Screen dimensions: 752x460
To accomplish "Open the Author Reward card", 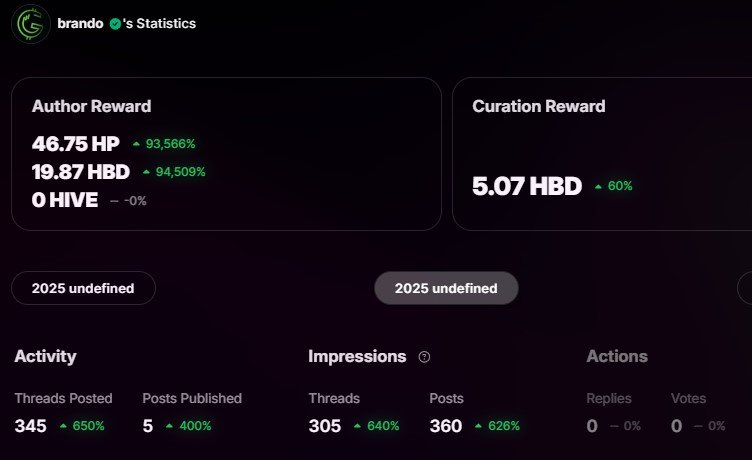I will pos(226,154).
